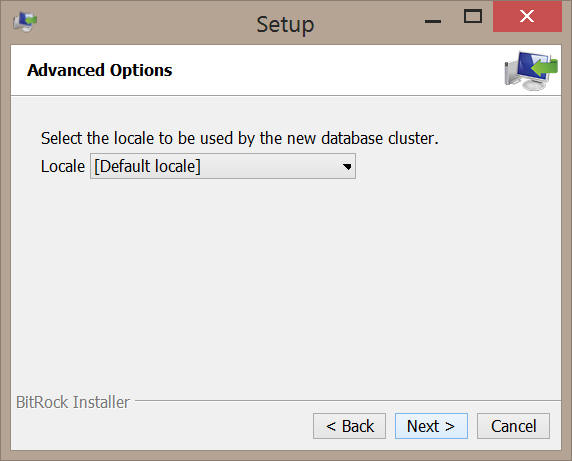Click the BitRock Installer label
The image size is (572, 461).
[73, 402]
